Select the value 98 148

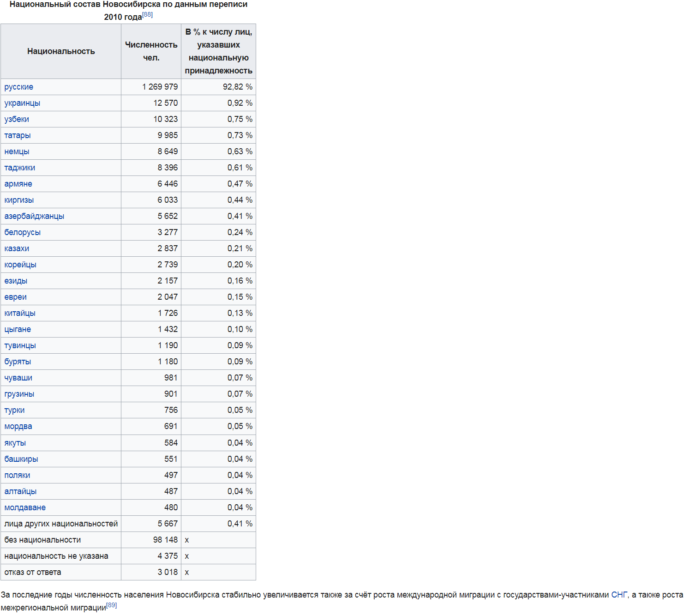165,540
